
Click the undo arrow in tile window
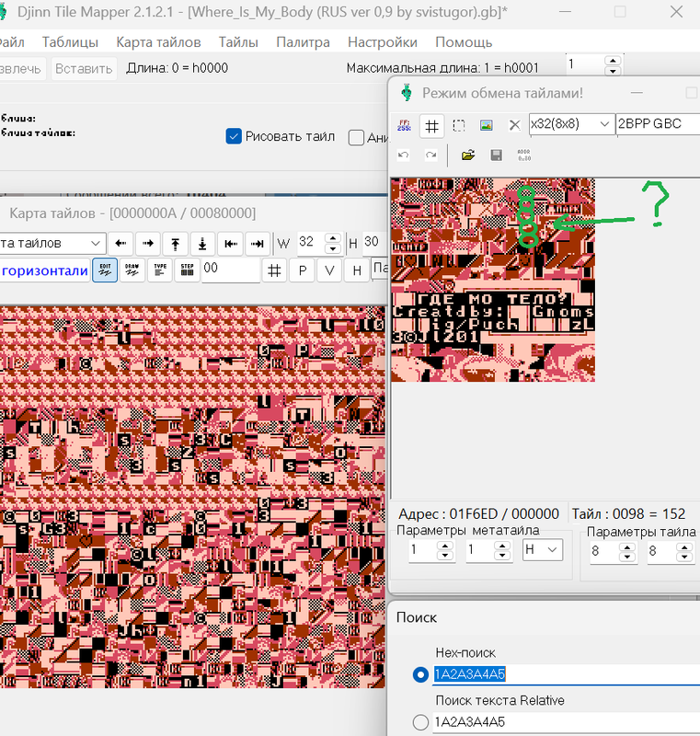tap(404, 155)
